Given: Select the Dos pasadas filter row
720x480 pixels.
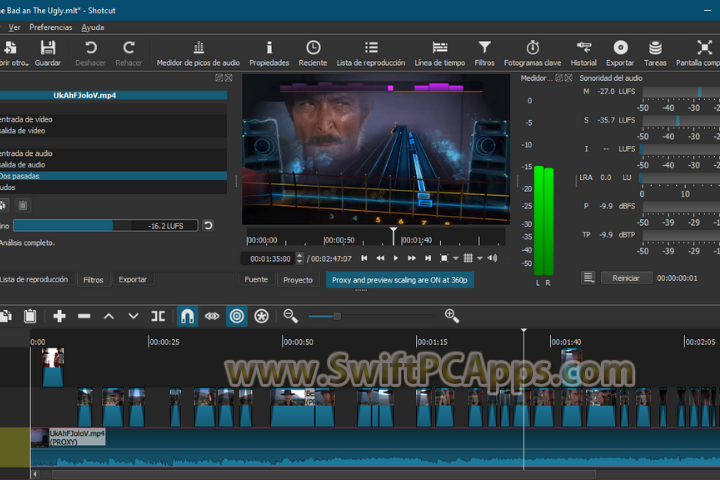Looking at the screenshot, I should [113, 176].
